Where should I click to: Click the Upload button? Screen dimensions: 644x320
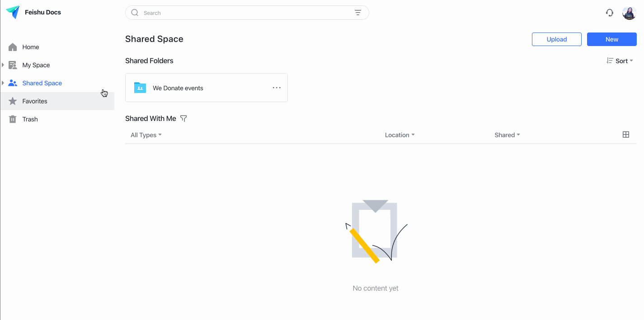(556, 39)
